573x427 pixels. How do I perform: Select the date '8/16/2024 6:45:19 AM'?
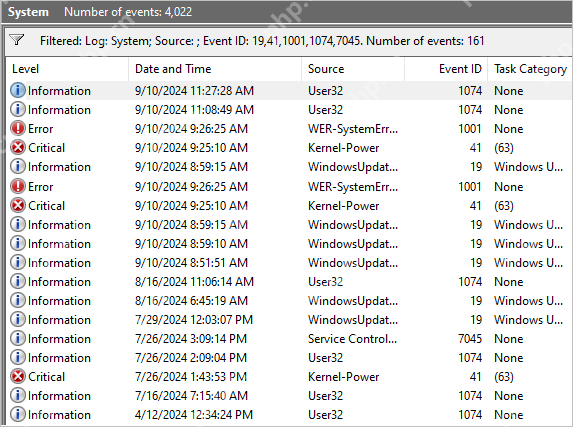tap(191, 301)
